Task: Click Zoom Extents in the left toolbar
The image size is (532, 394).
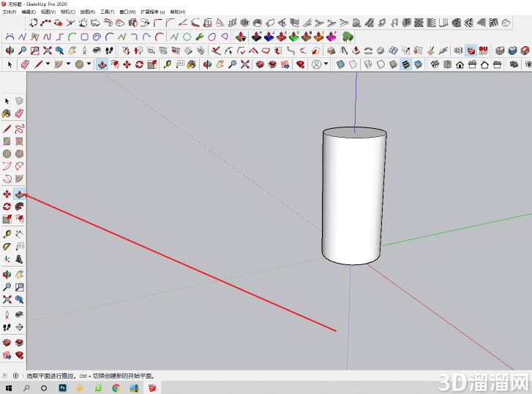Action: pyautogui.click(x=7, y=300)
